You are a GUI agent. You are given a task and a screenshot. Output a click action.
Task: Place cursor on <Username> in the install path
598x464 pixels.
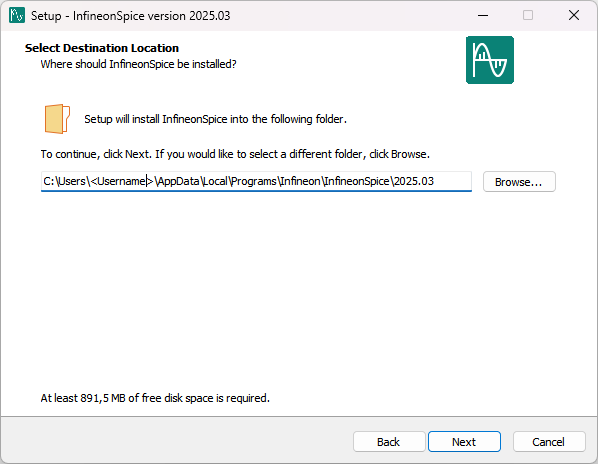tap(122, 181)
